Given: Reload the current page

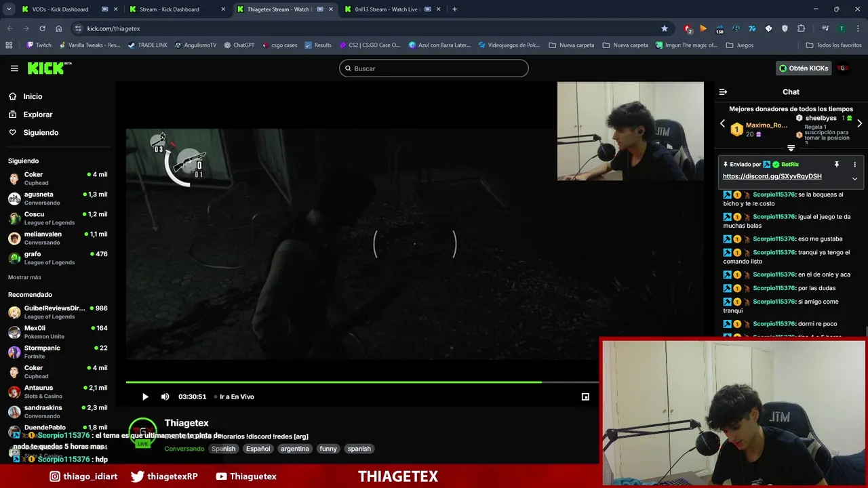Looking at the screenshot, I should click(x=42, y=28).
